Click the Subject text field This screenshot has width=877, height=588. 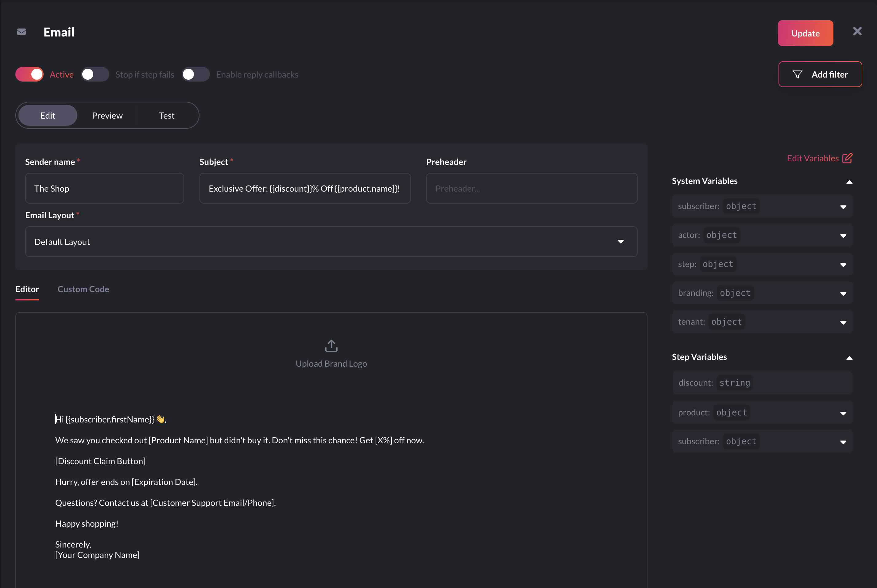pyautogui.click(x=305, y=188)
